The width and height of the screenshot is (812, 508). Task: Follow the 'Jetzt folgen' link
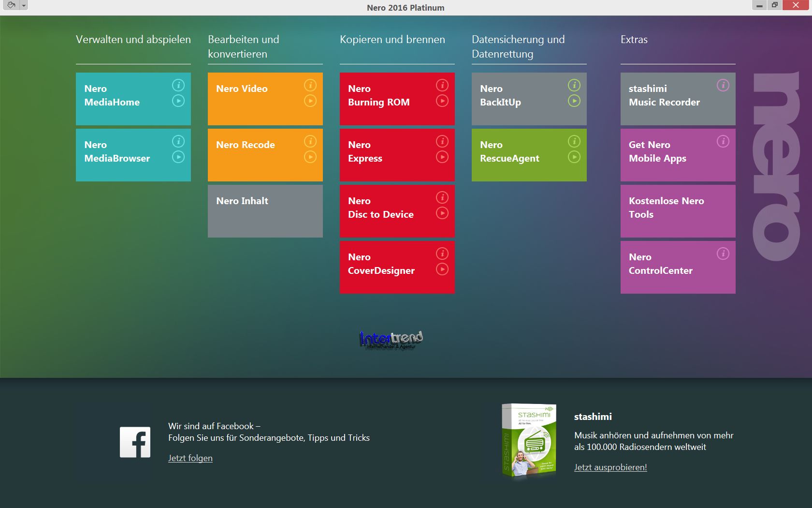pos(190,458)
